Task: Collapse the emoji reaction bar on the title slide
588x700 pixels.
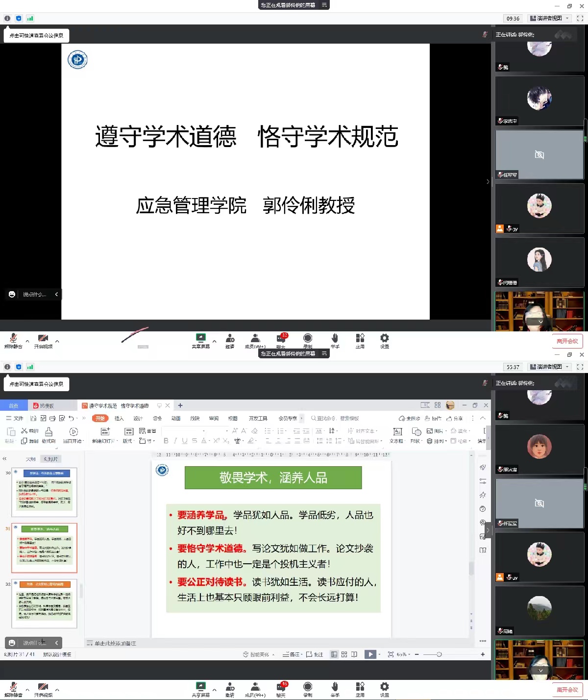Action: point(56,294)
